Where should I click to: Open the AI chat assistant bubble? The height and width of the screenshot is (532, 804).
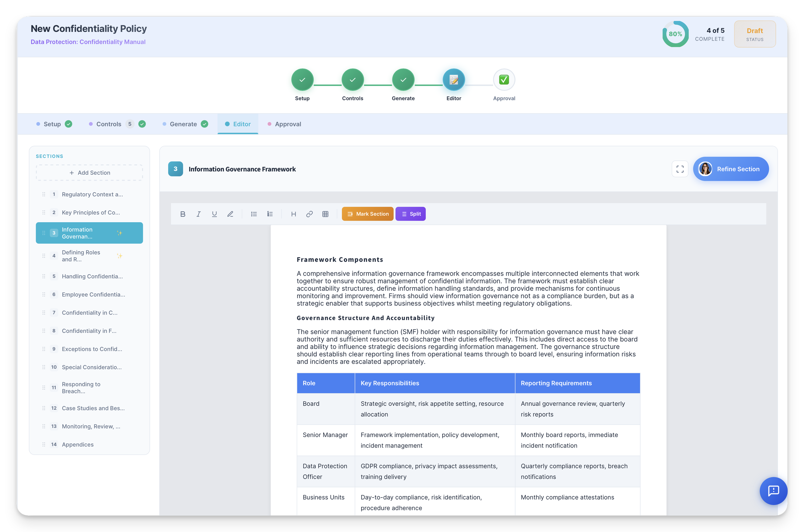tap(773, 491)
